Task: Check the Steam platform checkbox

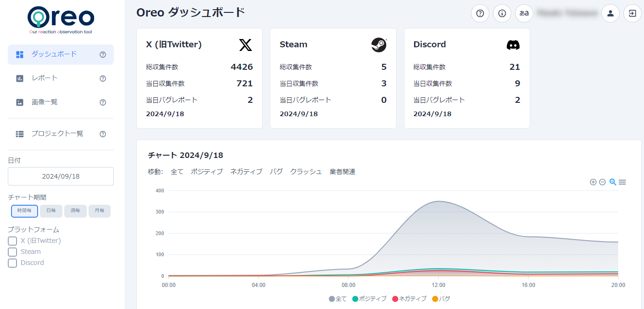Action: pos(11,252)
